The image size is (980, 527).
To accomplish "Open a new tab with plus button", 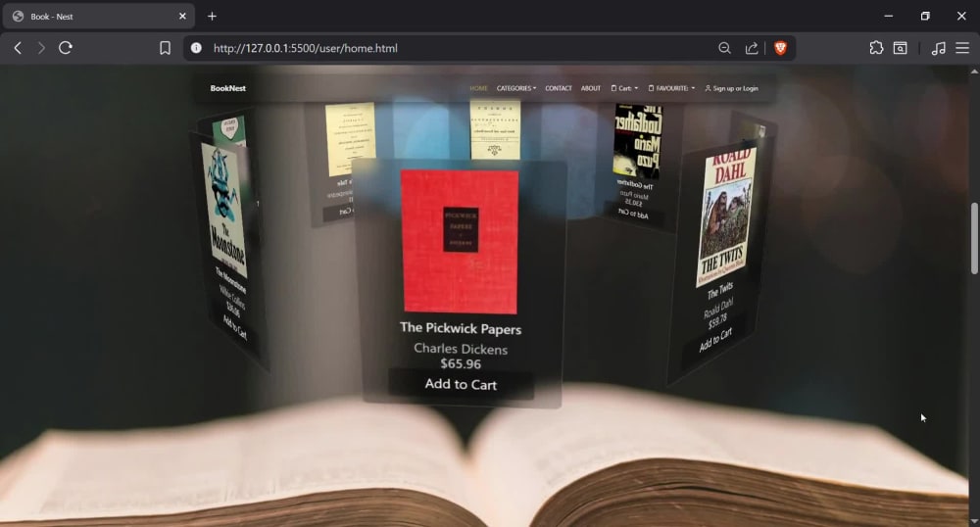I will pos(212,17).
